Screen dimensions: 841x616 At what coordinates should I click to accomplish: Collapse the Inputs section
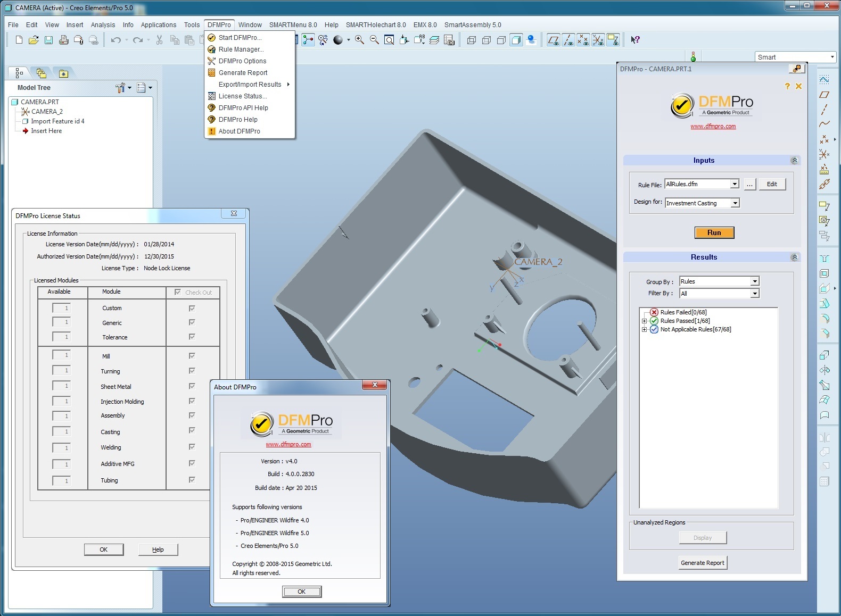click(794, 161)
